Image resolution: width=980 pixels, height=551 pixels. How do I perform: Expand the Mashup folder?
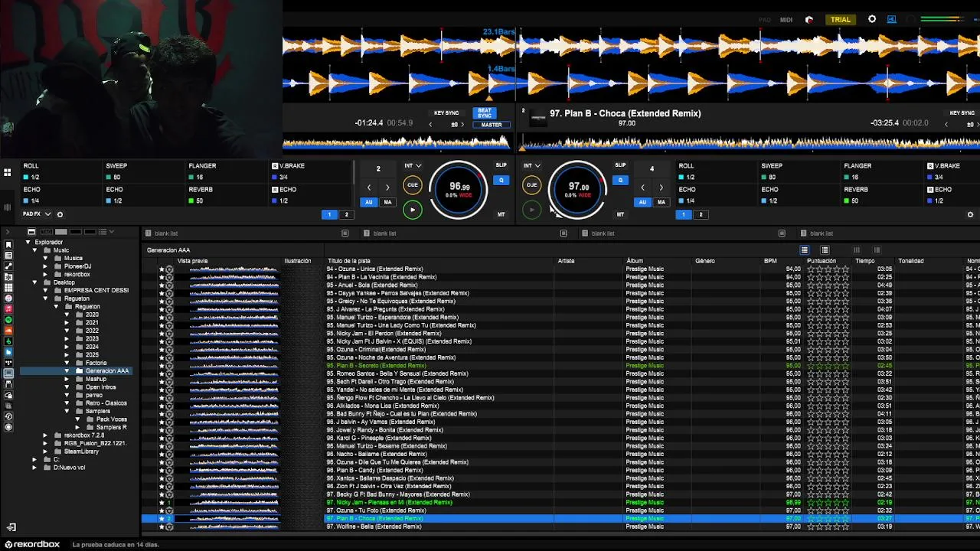[67, 380]
